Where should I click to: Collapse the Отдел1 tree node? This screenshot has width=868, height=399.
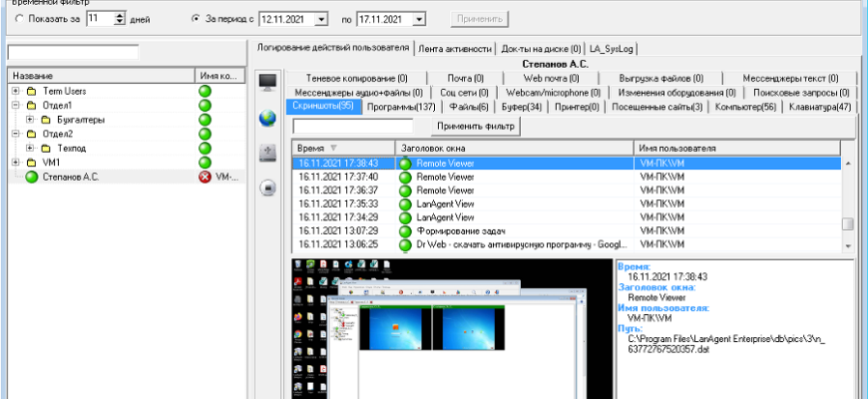point(16,106)
